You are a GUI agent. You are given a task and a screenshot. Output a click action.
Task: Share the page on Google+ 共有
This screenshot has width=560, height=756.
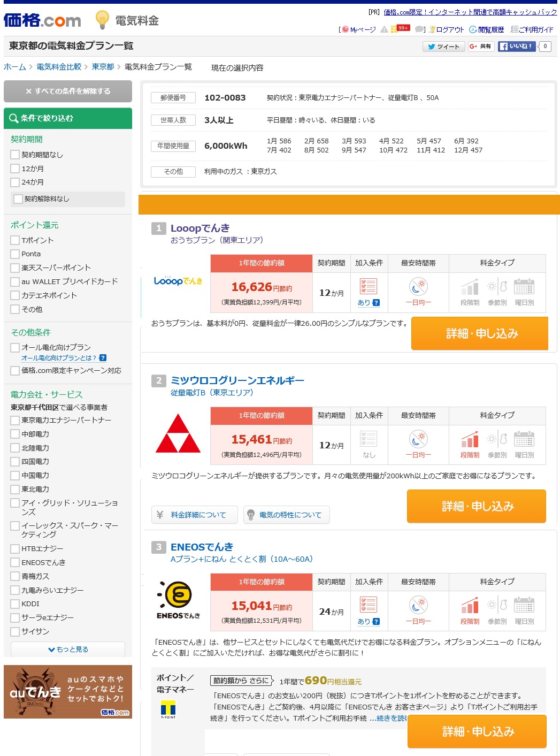click(x=480, y=47)
